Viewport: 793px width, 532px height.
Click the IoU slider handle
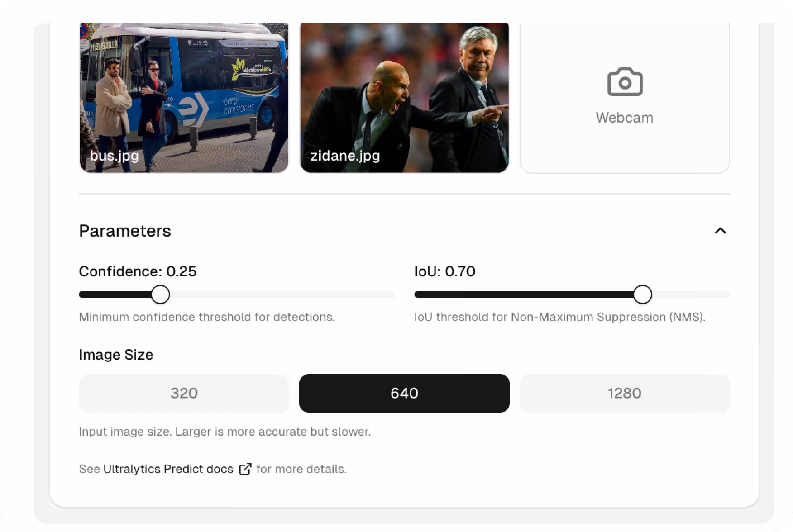(x=643, y=294)
